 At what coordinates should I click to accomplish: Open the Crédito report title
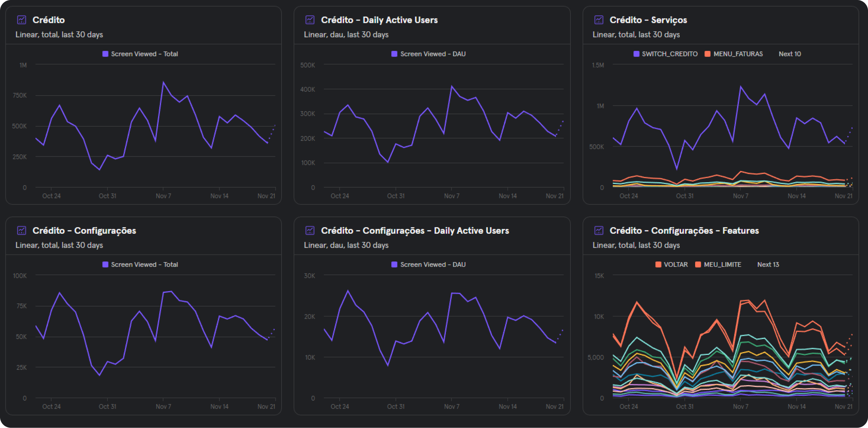pos(49,20)
